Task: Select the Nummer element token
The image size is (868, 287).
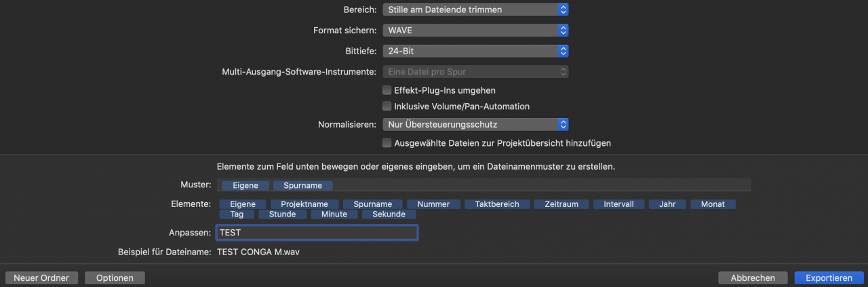Action: point(433,204)
